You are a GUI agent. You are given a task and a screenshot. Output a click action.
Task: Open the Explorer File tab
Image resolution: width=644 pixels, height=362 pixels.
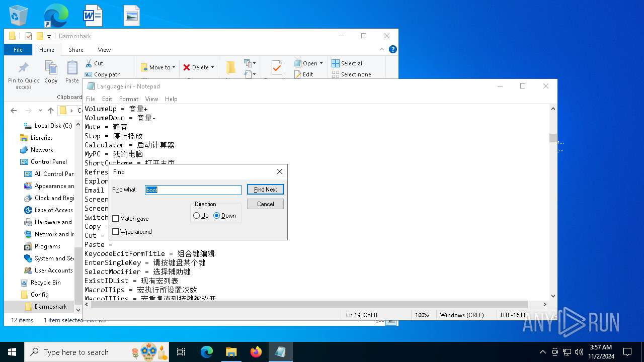(18, 50)
